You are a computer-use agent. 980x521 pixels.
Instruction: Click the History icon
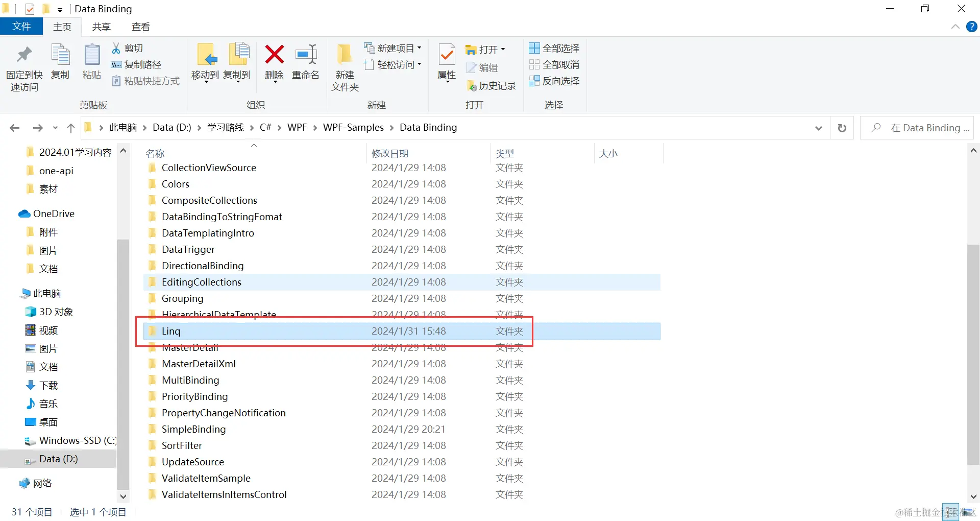471,86
